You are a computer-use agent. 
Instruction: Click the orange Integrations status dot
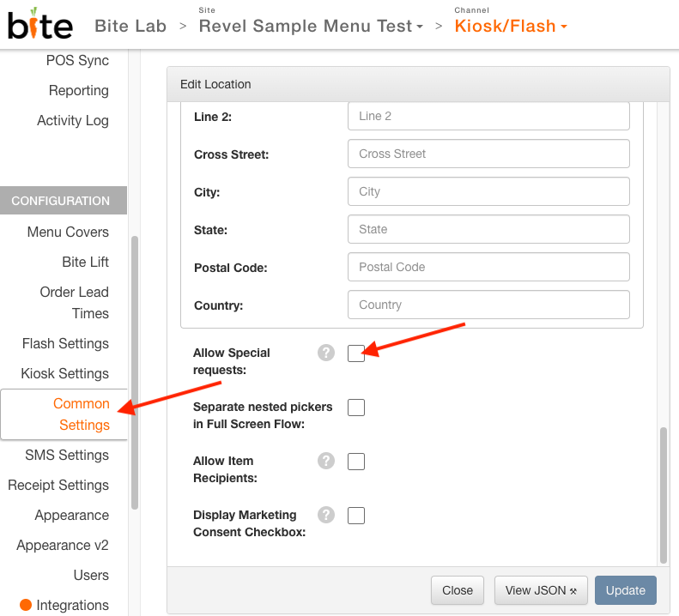pyautogui.click(x=26, y=605)
